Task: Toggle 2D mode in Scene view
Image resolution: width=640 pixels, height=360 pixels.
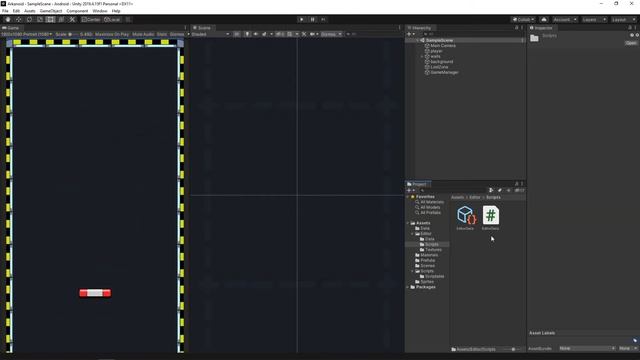Action: (237, 34)
